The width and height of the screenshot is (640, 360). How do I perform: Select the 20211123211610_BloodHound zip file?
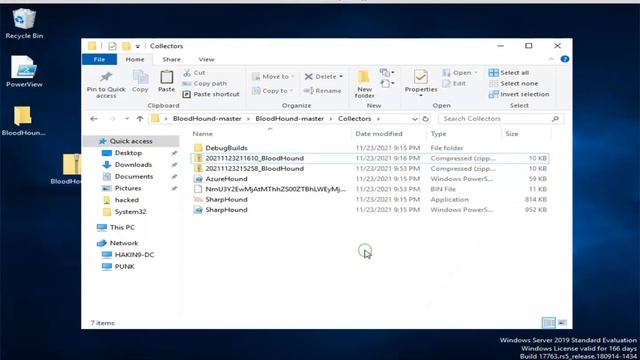pyautogui.click(x=370, y=158)
